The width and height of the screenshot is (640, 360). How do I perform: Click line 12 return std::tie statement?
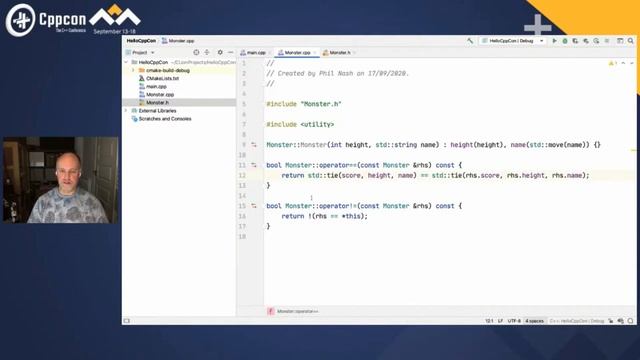[x=436, y=176]
